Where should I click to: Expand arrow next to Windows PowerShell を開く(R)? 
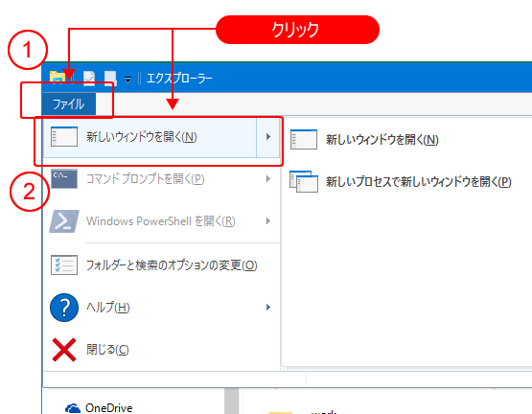pyautogui.click(x=268, y=221)
